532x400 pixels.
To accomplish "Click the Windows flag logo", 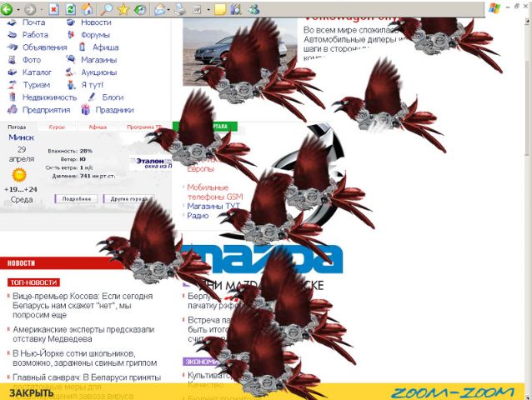I will pos(494,7).
